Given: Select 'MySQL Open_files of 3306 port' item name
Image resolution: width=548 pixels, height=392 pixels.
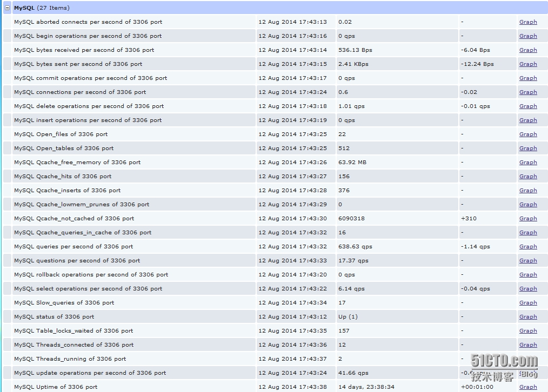Looking at the screenshot, I should coord(61,134).
